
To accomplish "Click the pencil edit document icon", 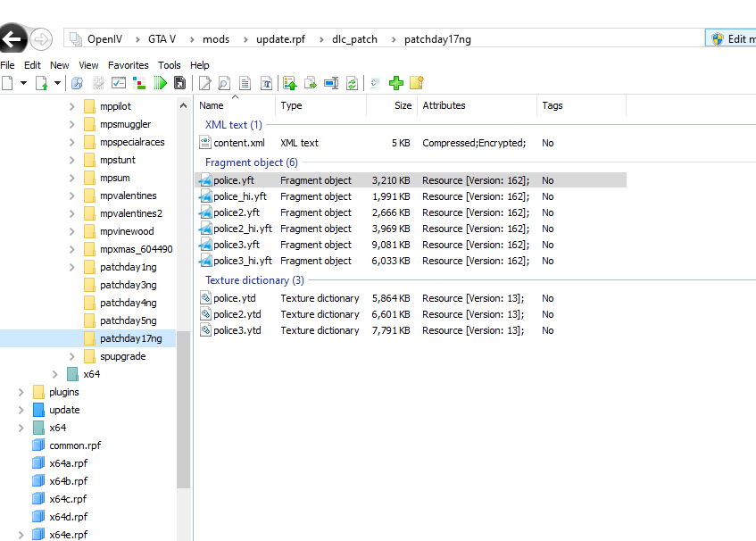I will [205, 83].
